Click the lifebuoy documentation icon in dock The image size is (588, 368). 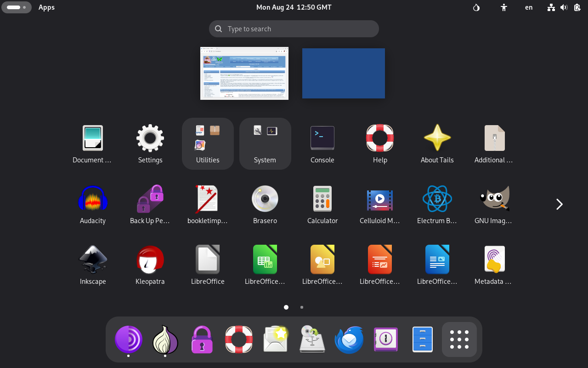tap(239, 339)
